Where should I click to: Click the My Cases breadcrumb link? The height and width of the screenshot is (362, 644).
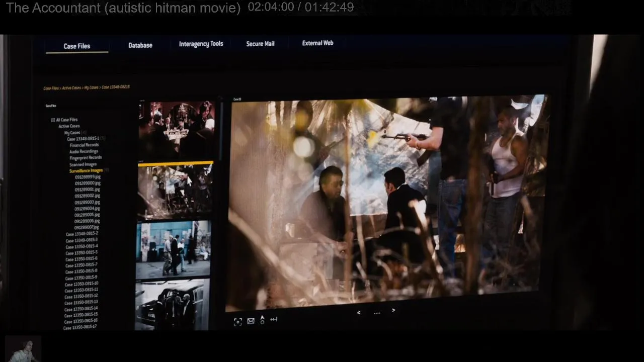point(91,87)
